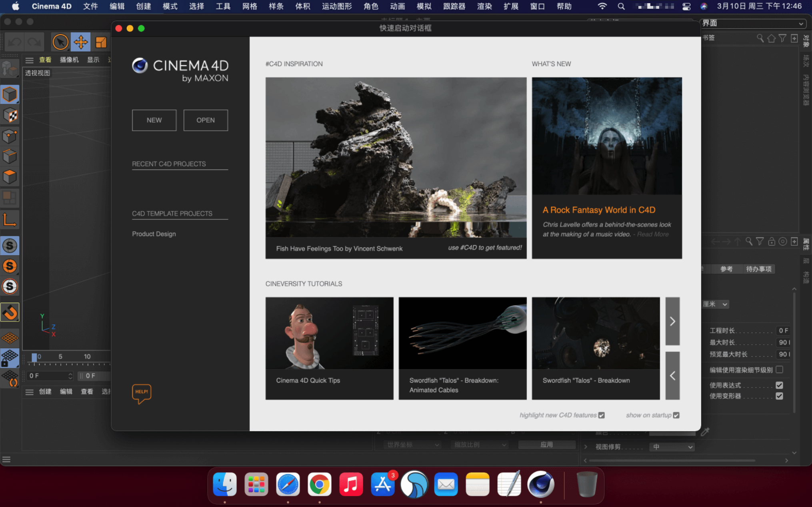Viewport: 812px width, 507px height.
Task: Open Cinema 4D from the Dock
Action: click(540, 484)
